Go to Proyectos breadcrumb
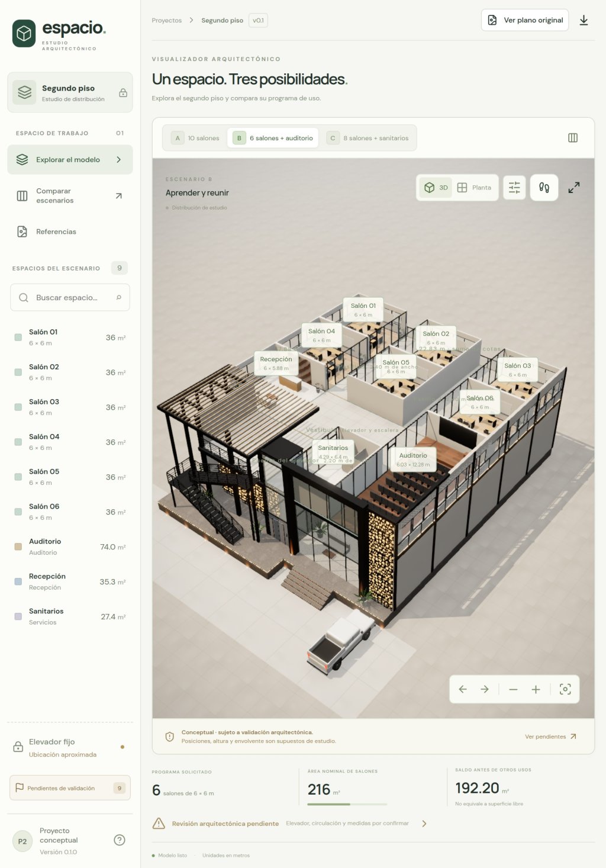 click(x=167, y=20)
